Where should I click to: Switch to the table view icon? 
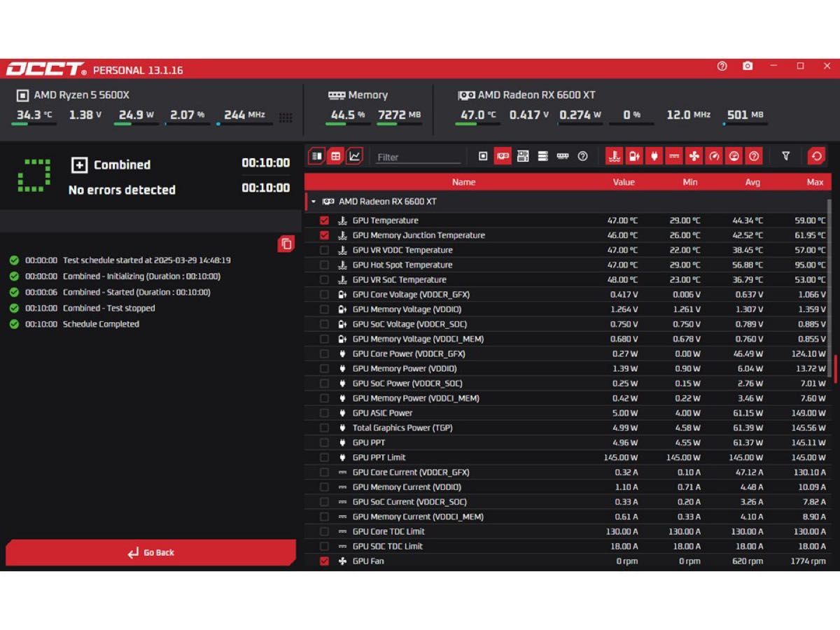(336, 156)
